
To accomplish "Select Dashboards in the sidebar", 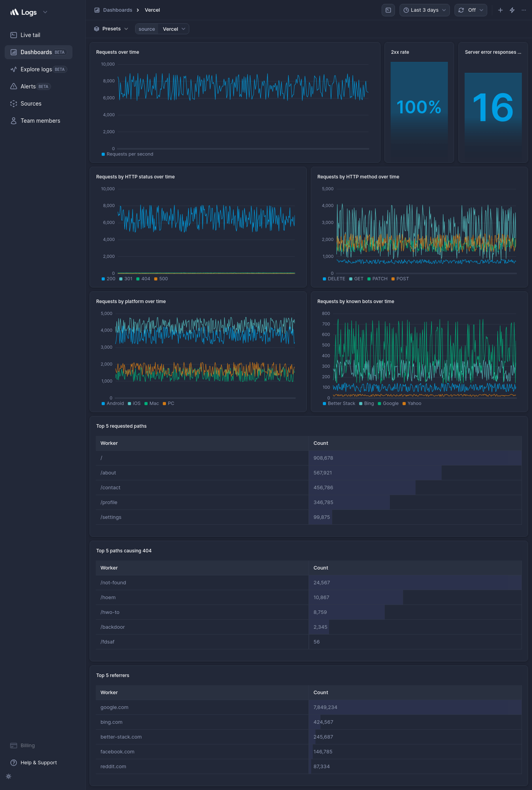I will click(x=38, y=52).
